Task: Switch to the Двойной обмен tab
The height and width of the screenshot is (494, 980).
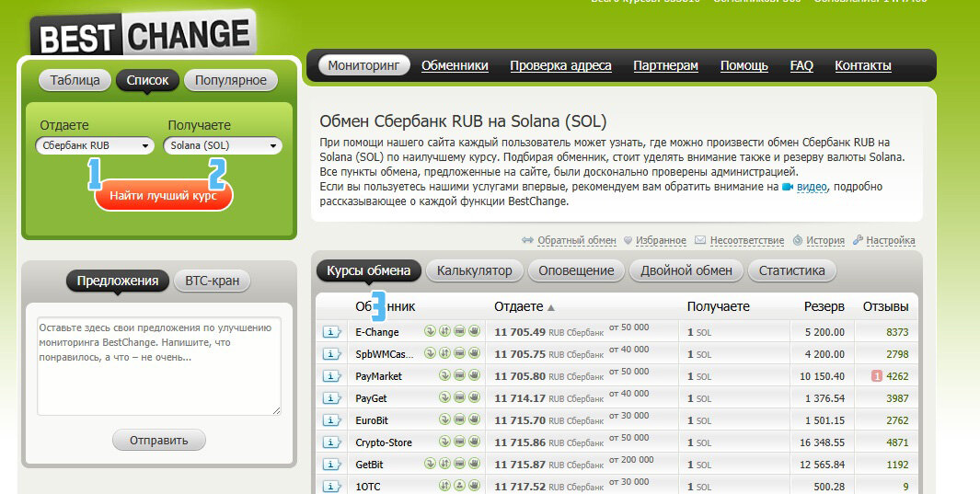Action: click(x=686, y=270)
